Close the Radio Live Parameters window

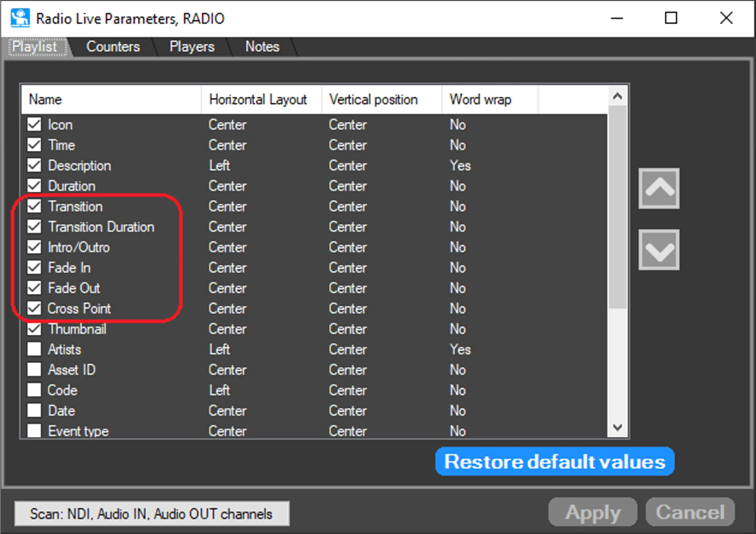(x=726, y=18)
